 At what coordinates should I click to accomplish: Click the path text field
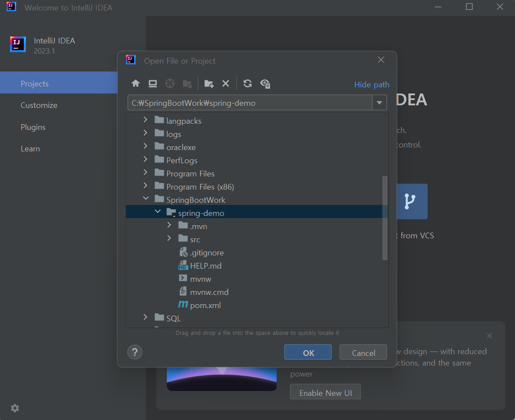pos(250,103)
